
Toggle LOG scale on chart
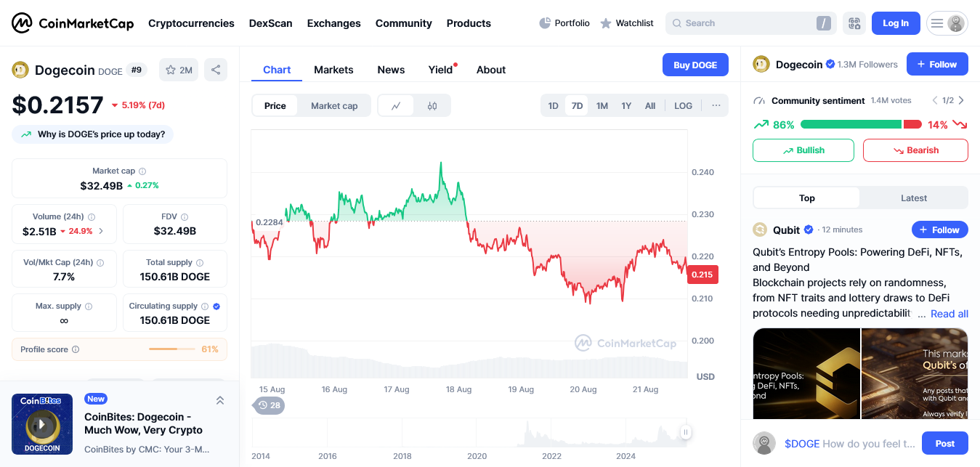(684, 106)
